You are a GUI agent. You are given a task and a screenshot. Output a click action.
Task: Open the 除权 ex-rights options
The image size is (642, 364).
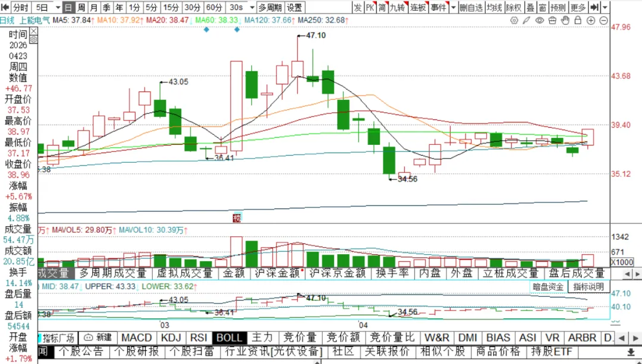514,7
